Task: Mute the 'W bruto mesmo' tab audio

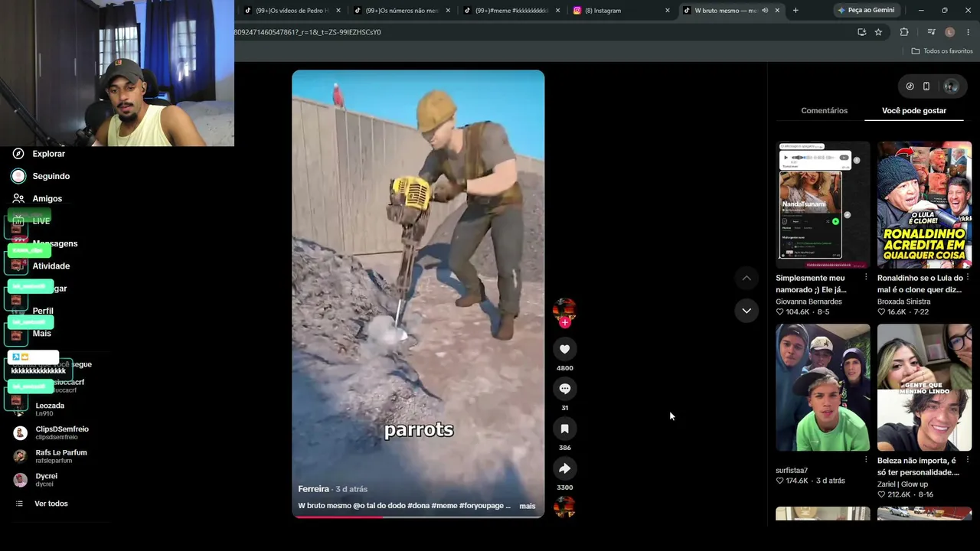Action: coord(765,11)
